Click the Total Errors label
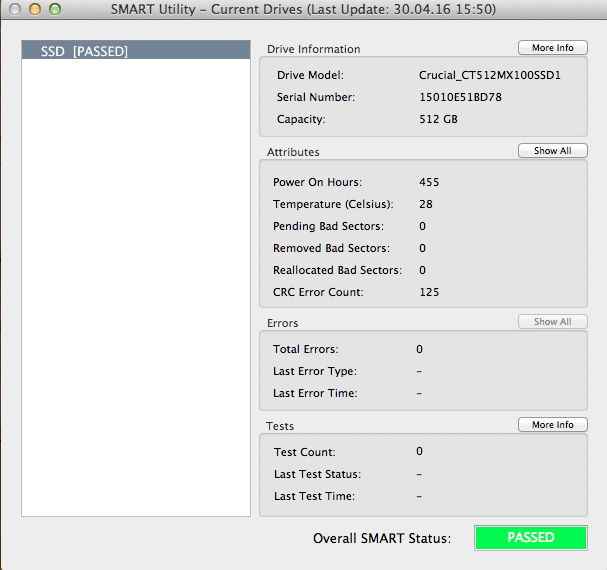The height and width of the screenshot is (570, 607). coord(305,349)
